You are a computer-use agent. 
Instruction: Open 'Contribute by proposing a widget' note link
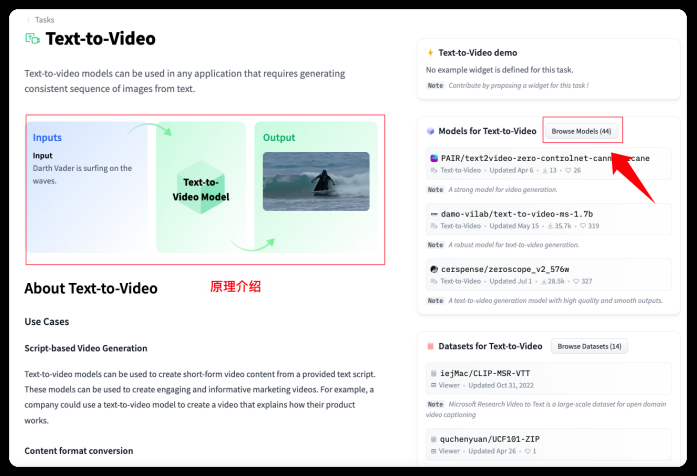(x=518, y=85)
